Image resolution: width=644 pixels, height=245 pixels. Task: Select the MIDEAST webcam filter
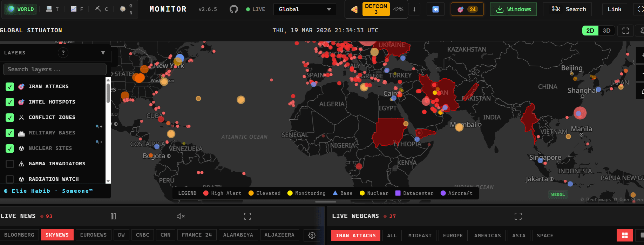tap(420, 236)
